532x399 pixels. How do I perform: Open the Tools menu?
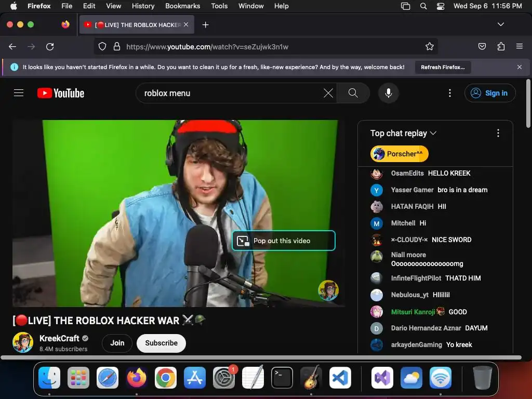(219, 6)
